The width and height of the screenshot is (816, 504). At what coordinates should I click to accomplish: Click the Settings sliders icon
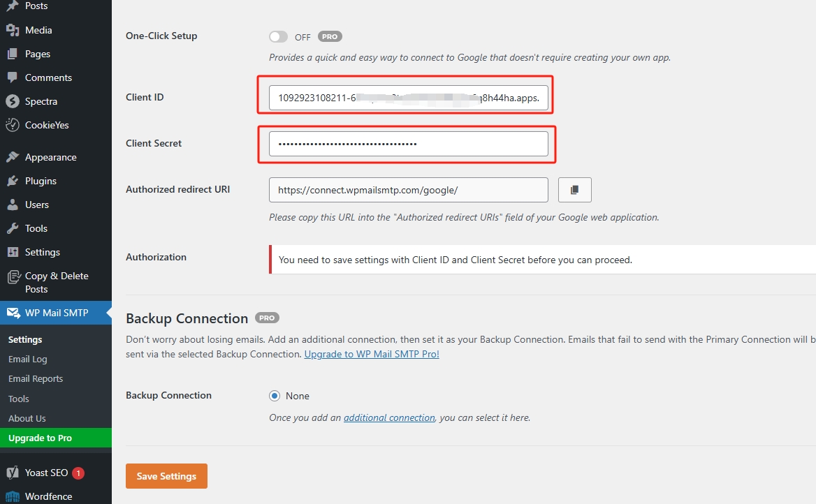point(13,252)
